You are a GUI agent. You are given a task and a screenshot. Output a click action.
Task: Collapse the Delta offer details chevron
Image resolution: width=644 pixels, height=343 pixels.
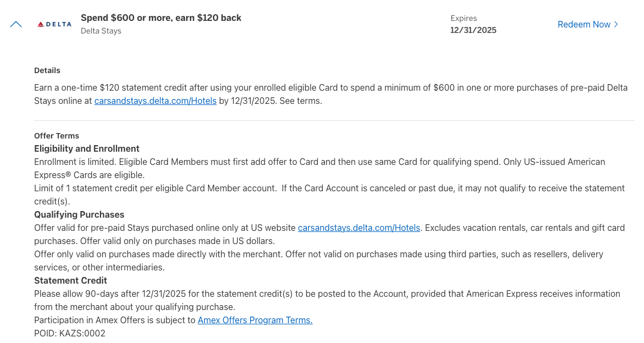[x=16, y=24]
